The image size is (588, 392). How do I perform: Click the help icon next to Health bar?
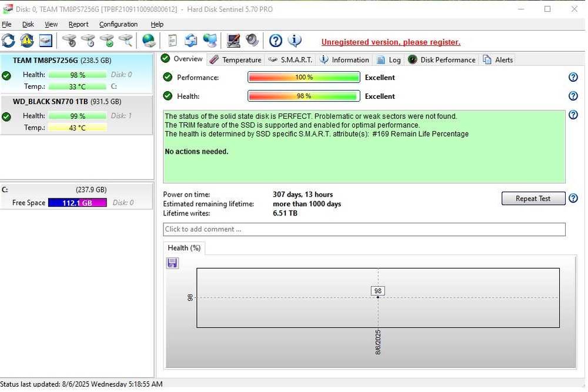[x=573, y=96]
